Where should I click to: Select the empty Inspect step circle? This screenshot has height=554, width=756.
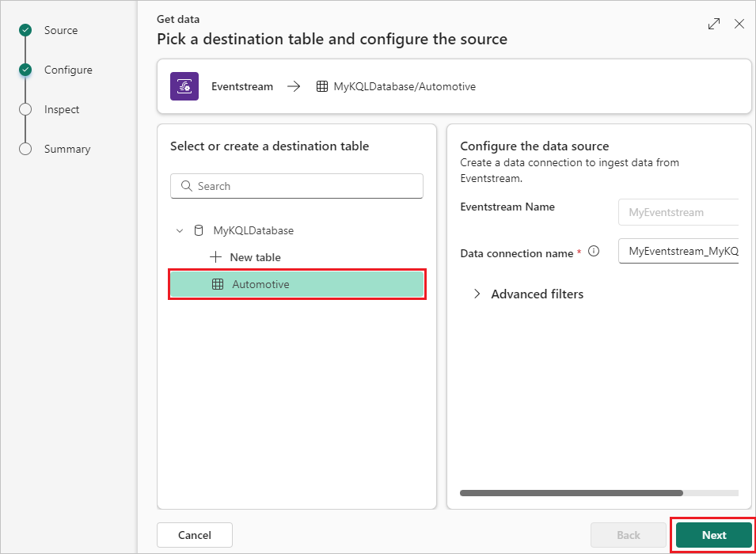tap(25, 109)
